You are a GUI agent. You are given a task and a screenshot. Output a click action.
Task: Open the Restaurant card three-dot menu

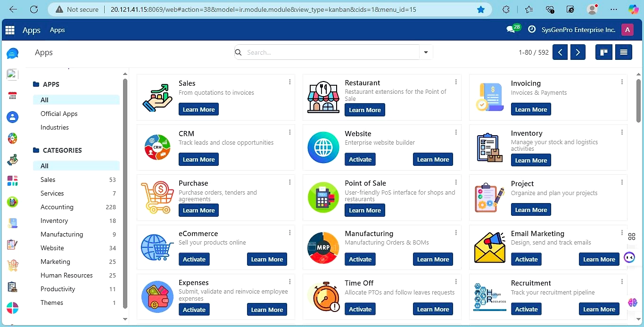tap(456, 82)
